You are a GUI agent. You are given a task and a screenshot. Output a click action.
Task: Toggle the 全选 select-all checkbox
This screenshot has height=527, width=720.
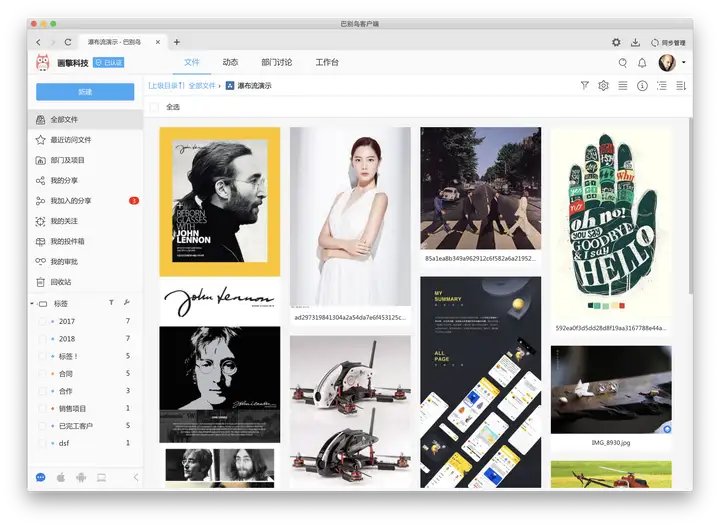coord(154,107)
